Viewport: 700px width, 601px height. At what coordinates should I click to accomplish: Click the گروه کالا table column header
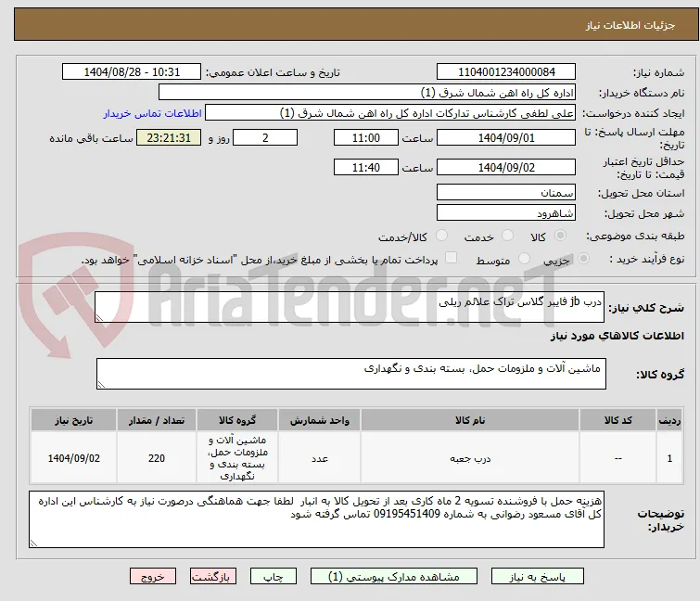(x=237, y=420)
